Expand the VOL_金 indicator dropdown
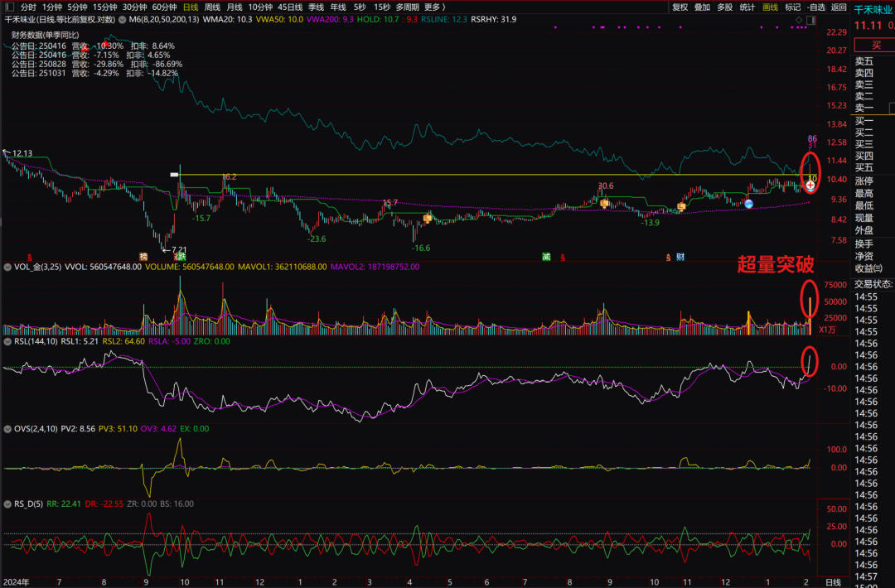 coord(7,267)
